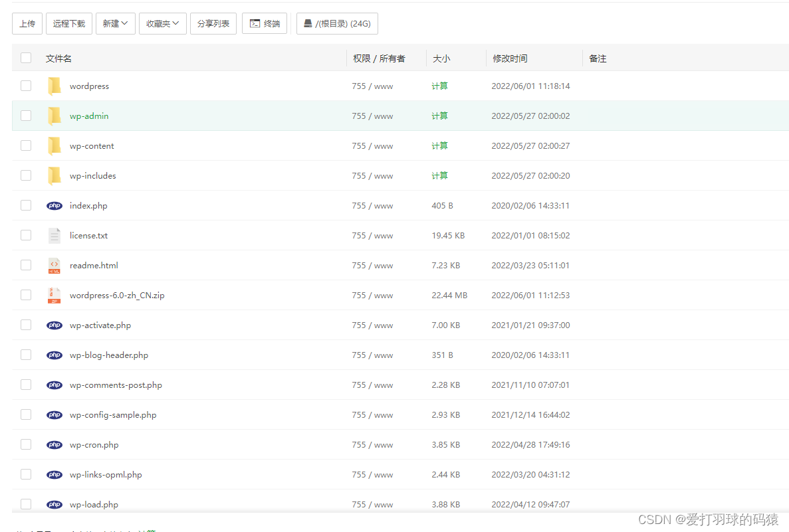This screenshot has width=789, height=532.
Task: Click the 22.44 MB size value
Action: [449, 295]
